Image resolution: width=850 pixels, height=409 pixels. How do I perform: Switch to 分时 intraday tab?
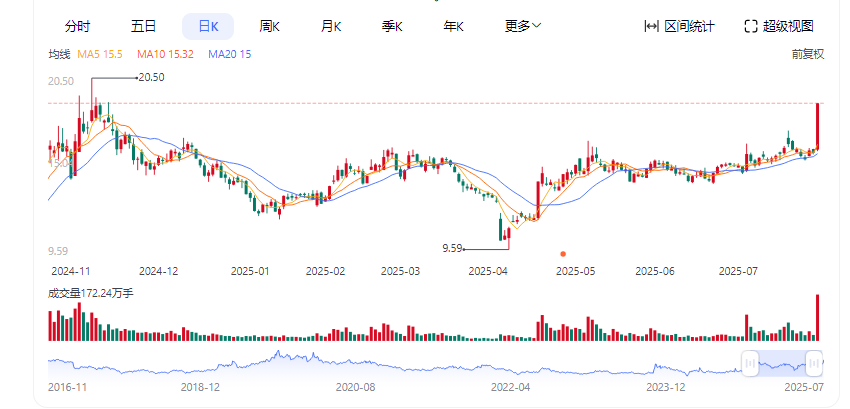point(77,26)
